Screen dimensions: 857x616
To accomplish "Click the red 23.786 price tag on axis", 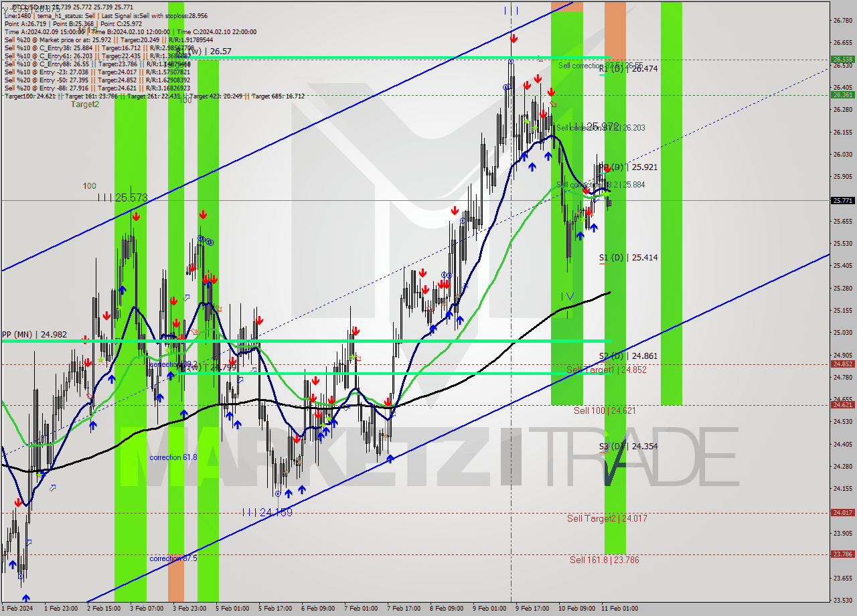I will click(x=842, y=554).
